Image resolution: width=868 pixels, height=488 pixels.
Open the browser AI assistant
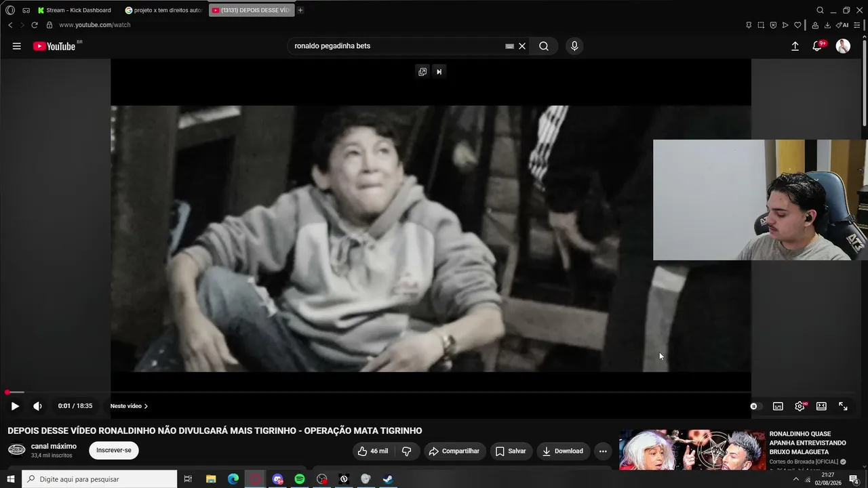(x=842, y=25)
